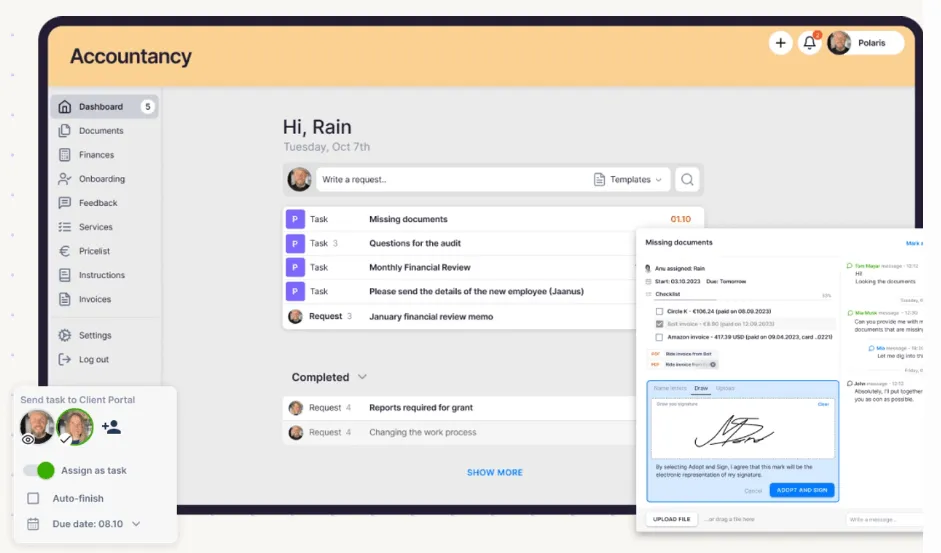Click the UPLOAD FILE button
Screen dimensions: 941x553
click(x=672, y=519)
